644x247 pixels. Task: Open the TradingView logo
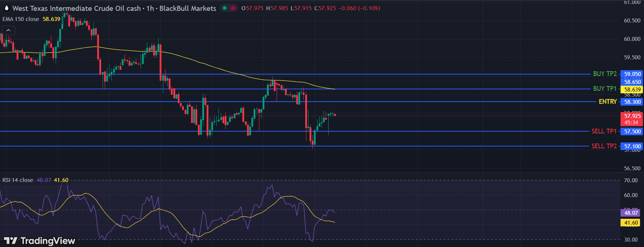[x=39, y=240]
